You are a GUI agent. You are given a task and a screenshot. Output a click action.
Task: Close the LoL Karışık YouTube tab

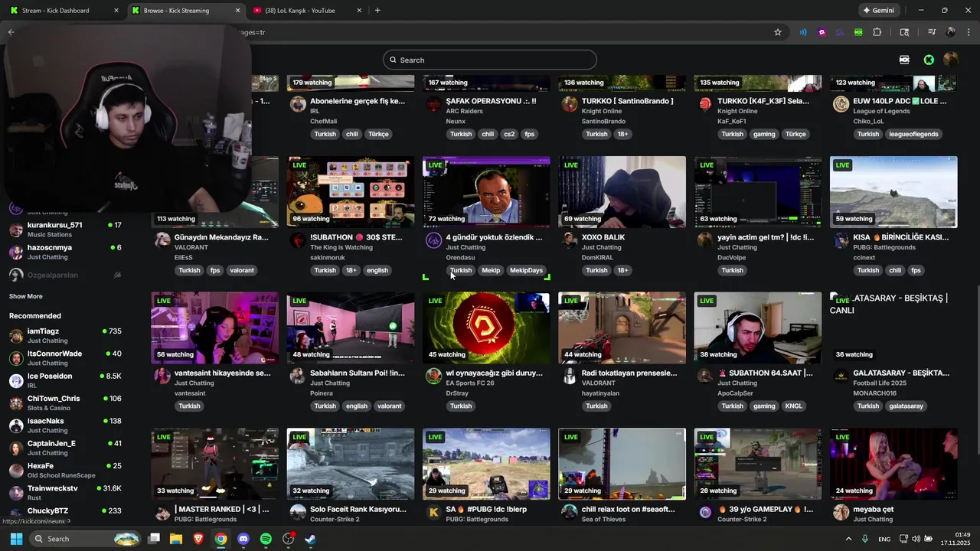pyautogui.click(x=359, y=11)
